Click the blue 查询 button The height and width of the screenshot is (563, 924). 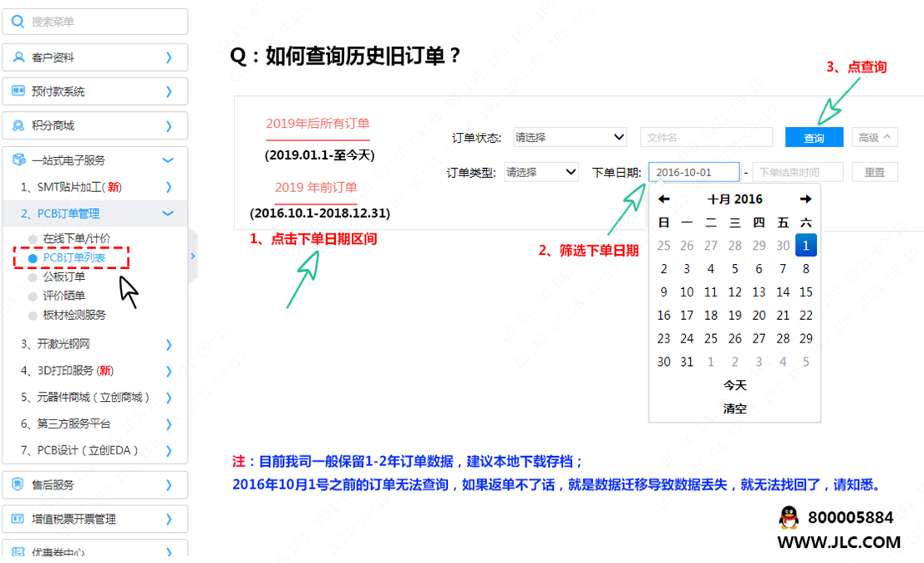pyautogui.click(x=814, y=138)
